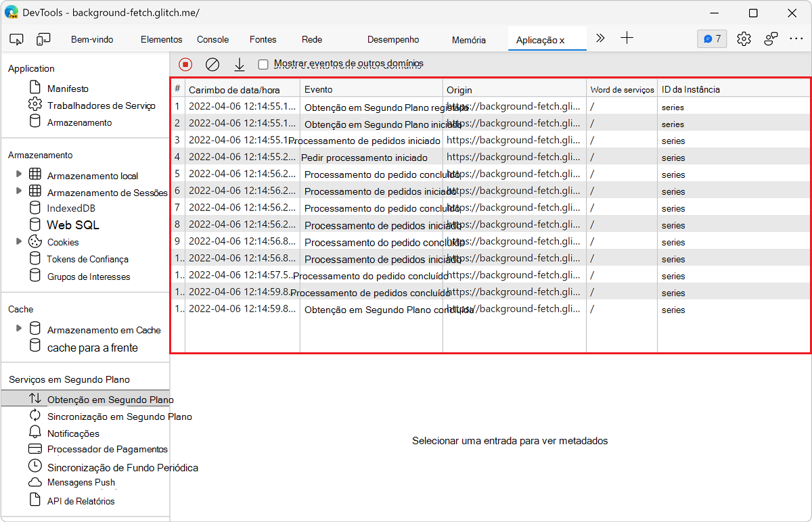Switch to the Rede tab
The image size is (812, 522).
[x=311, y=39]
